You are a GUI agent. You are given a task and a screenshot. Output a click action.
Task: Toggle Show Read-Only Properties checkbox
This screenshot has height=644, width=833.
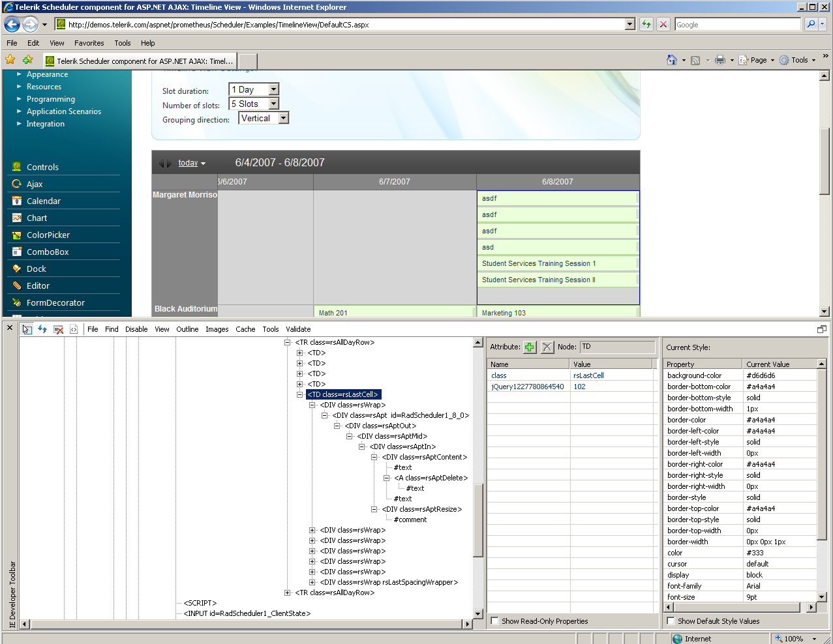tap(494, 621)
